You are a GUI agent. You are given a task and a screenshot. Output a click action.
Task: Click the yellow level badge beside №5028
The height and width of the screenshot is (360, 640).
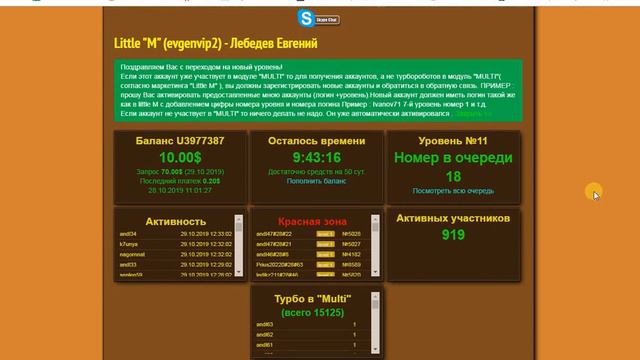(325, 234)
